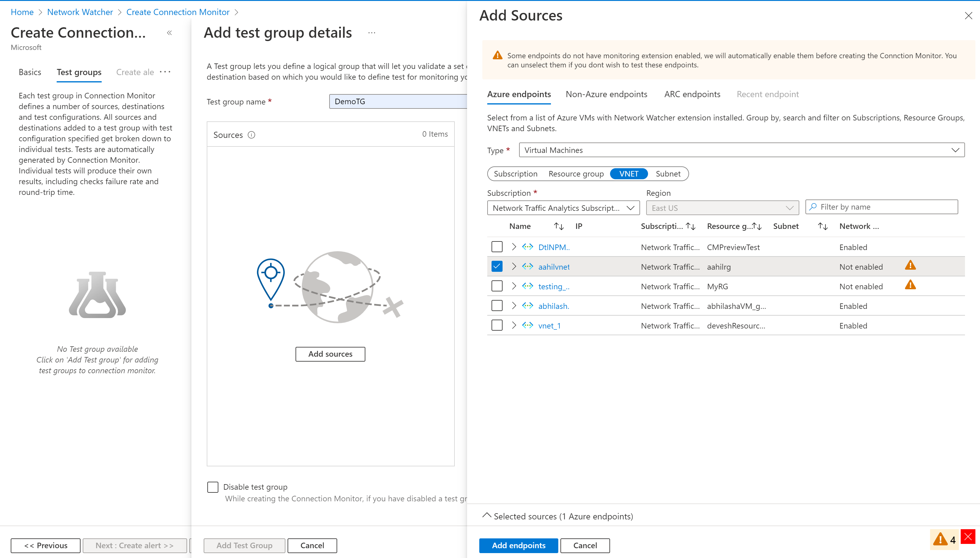Click the expand arrow next to DtINPM virtual machine
The height and width of the screenshot is (558, 980).
(x=513, y=247)
